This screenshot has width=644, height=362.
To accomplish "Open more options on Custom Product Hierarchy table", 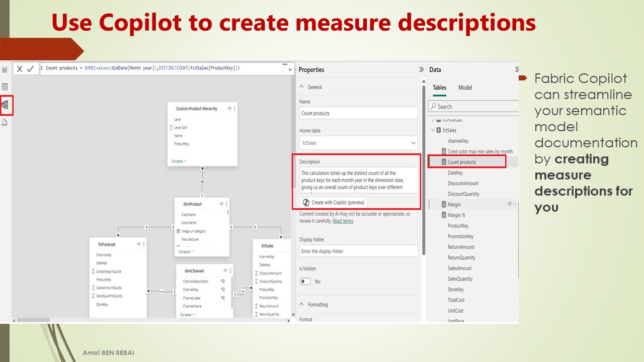I will tap(234, 109).
